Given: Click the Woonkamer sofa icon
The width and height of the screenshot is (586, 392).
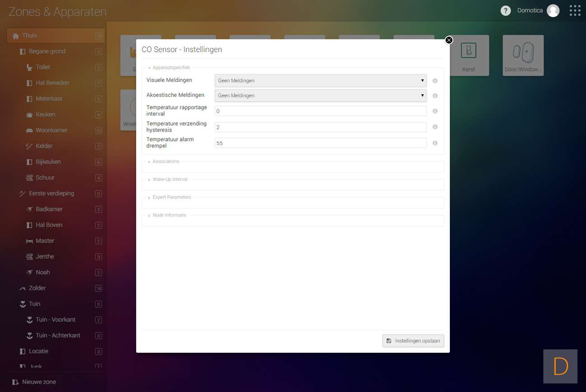Looking at the screenshot, I should 30,131.
